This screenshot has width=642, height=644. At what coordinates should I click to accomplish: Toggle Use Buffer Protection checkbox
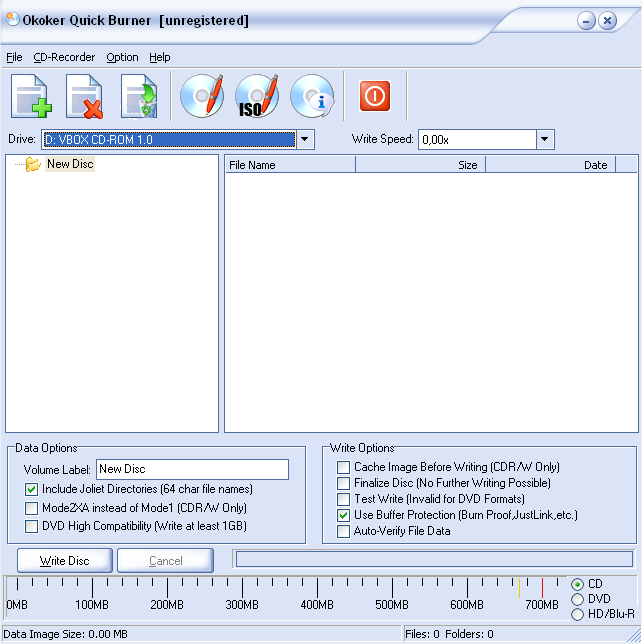[x=343, y=515]
